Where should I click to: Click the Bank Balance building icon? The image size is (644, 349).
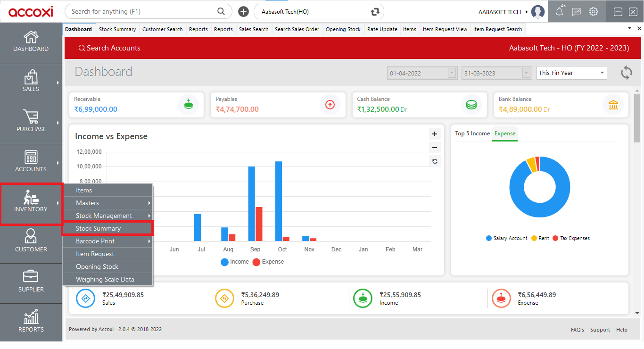pyautogui.click(x=613, y=105)
